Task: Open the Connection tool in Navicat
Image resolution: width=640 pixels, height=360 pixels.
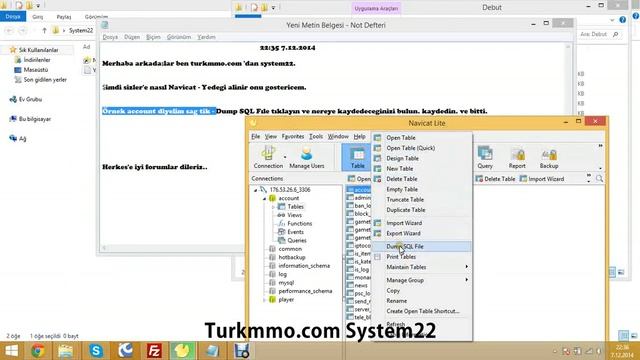Action: (268, 157)
